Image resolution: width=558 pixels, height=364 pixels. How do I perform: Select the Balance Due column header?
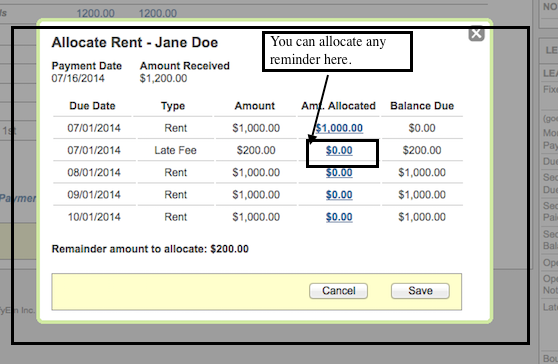pyautogui.click(x=422, y=106)
